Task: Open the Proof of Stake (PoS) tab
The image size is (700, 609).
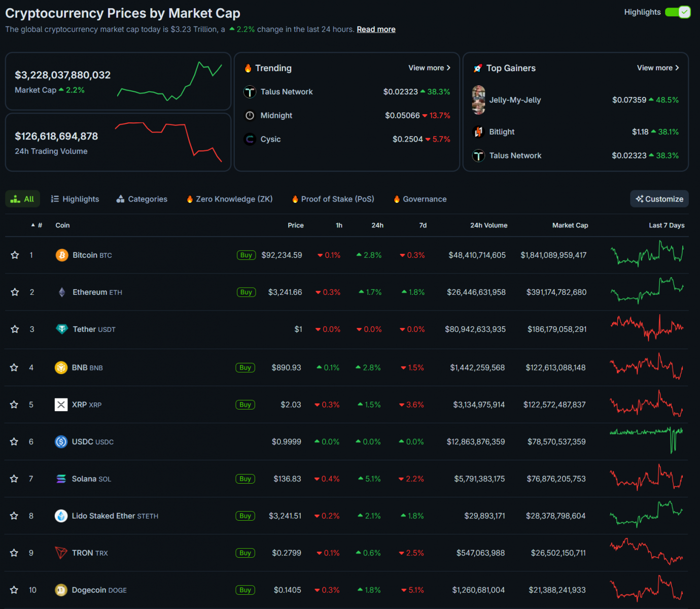Action: (x=333, y=199)
